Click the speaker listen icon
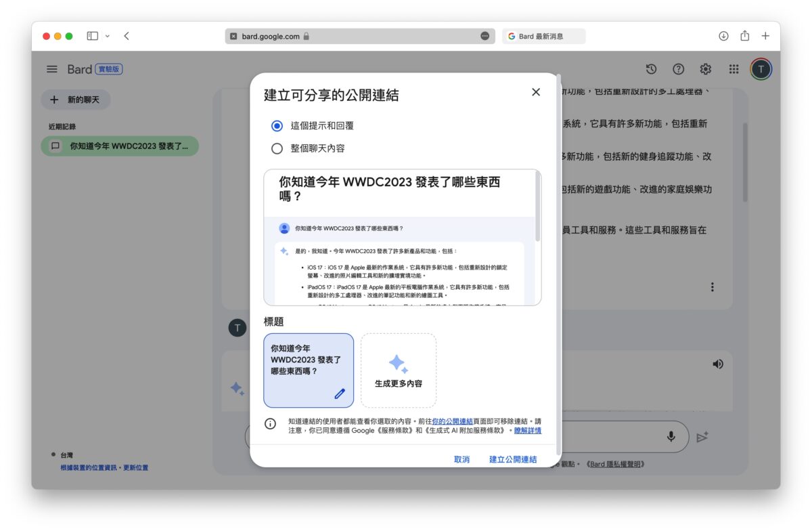This screenshot has width=812, height=531. pyautogui.click(x=718, y=364)
